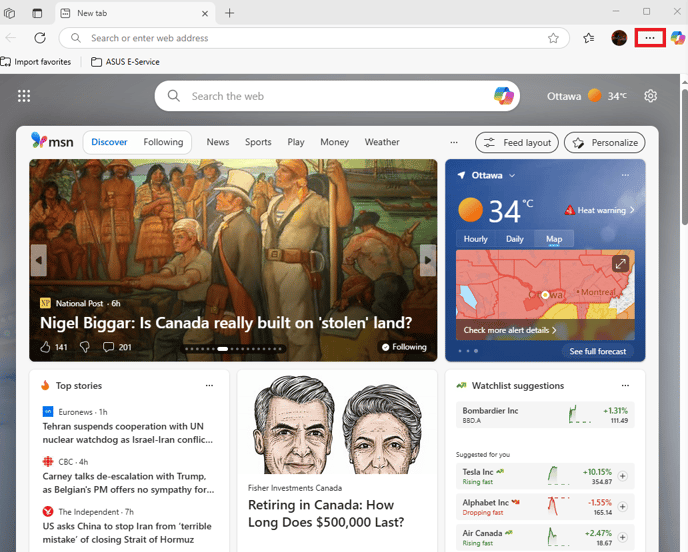Open the ASUS E-Service favorites folder
The height and width of the screenshot is (552, 688).
point(125,62)
